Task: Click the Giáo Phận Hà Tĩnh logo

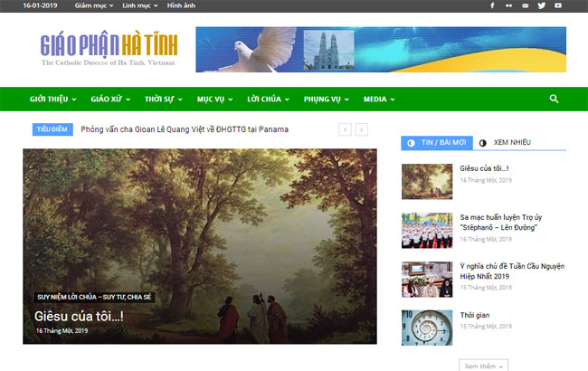Action: (x=109, y=49)
